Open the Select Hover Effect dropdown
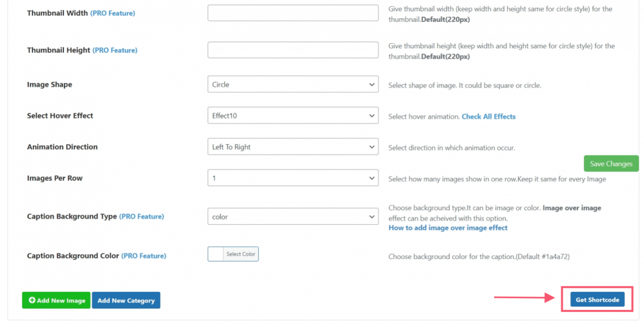Image resolution: width=644 pixels, height=323 pixels. pyautogui.click(x=293, y=115)
